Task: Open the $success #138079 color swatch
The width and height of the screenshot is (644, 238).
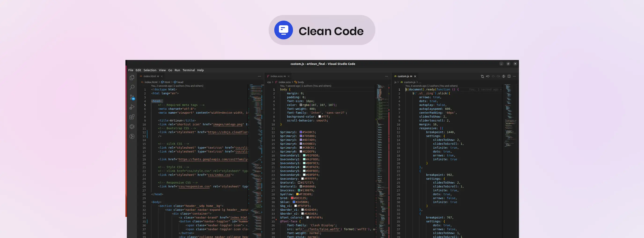Action: click(299, 190)
